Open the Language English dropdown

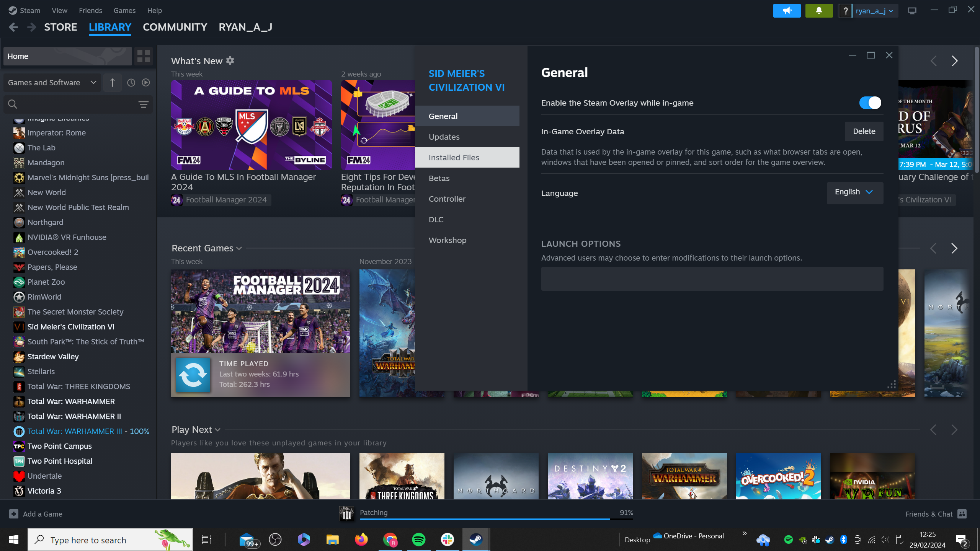click(855, 192)
